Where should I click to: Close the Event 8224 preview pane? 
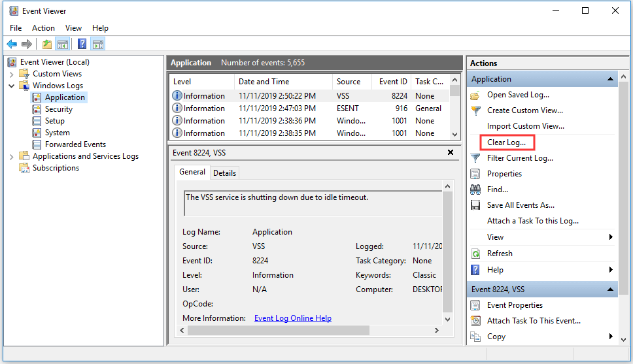450,152
